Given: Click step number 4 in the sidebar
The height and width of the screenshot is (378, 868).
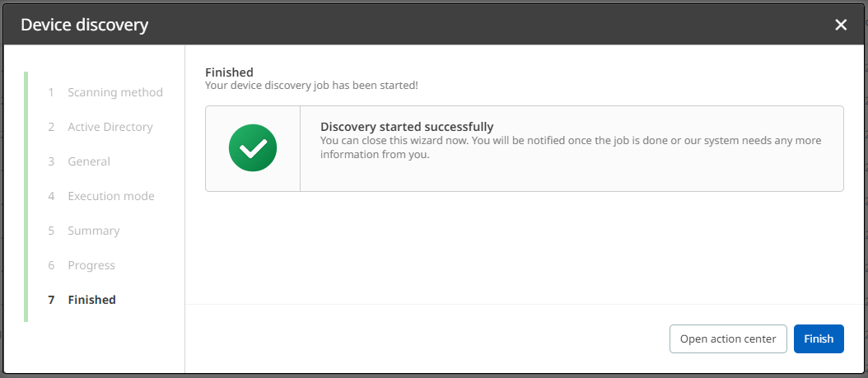Looking at the screenshot, I should (x=51, y=196).
